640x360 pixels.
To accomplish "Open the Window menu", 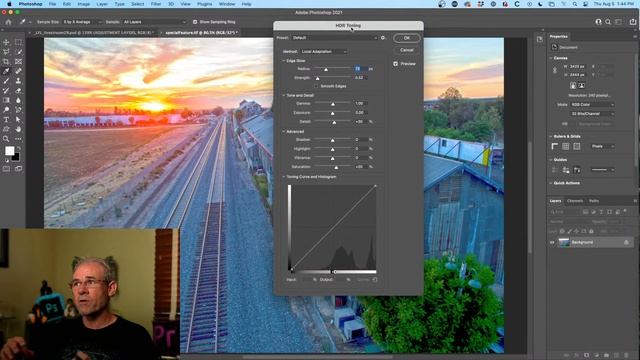I will (x=227, y=4).
